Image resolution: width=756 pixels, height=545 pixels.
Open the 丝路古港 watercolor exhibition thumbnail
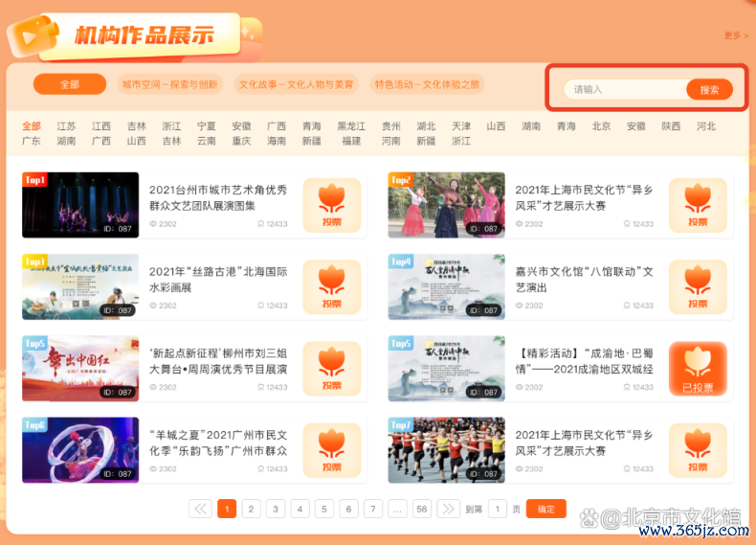tap(80, 286)
